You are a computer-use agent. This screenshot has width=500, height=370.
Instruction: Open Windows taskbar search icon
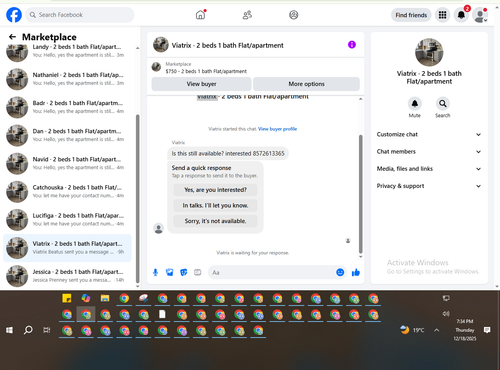28,330
